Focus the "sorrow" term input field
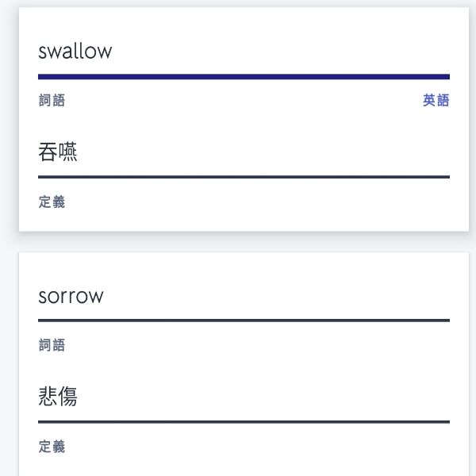476x476 pixels. 71,297
